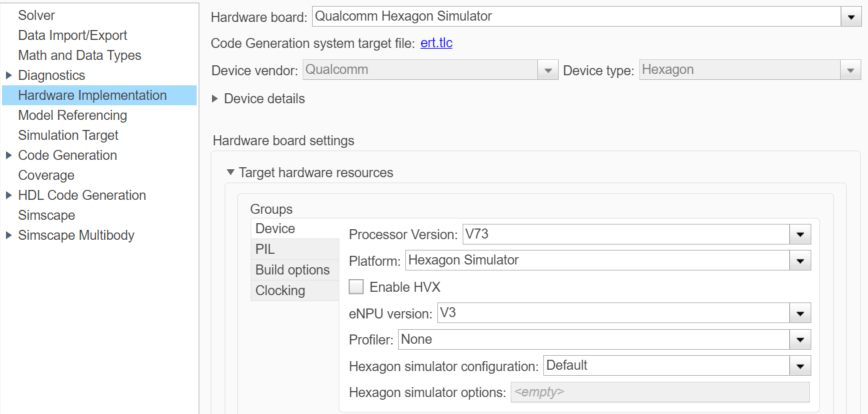Open the Solver settings pane
Screen dimensions: 868x414
pos(37,15)
